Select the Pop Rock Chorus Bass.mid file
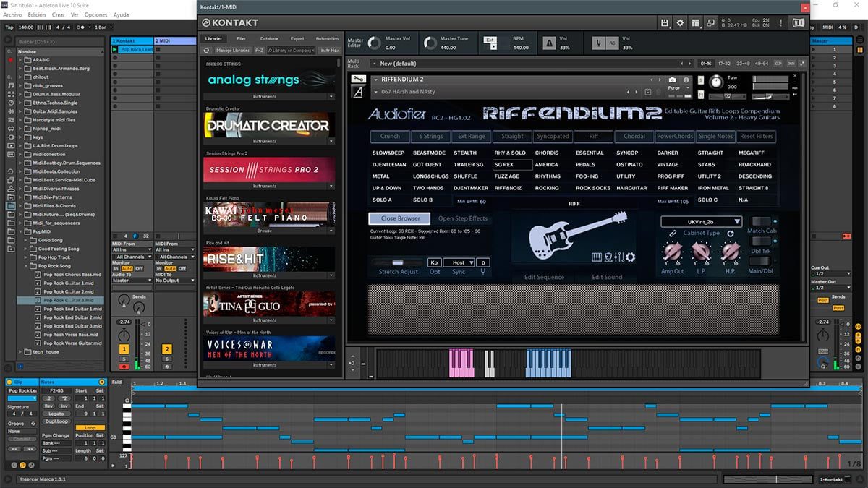This screenshot has width=868, height=488. click(x=72, y=275)
